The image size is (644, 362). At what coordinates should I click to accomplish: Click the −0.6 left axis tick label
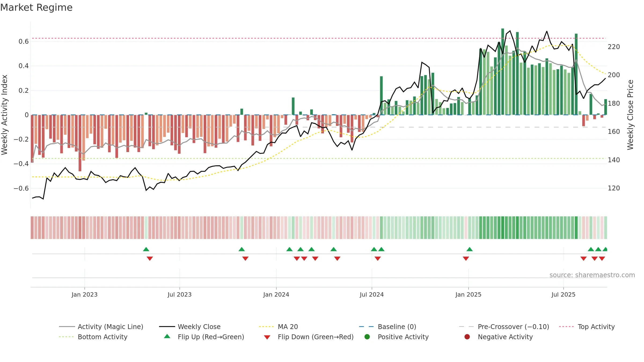(x=21, y=188)
